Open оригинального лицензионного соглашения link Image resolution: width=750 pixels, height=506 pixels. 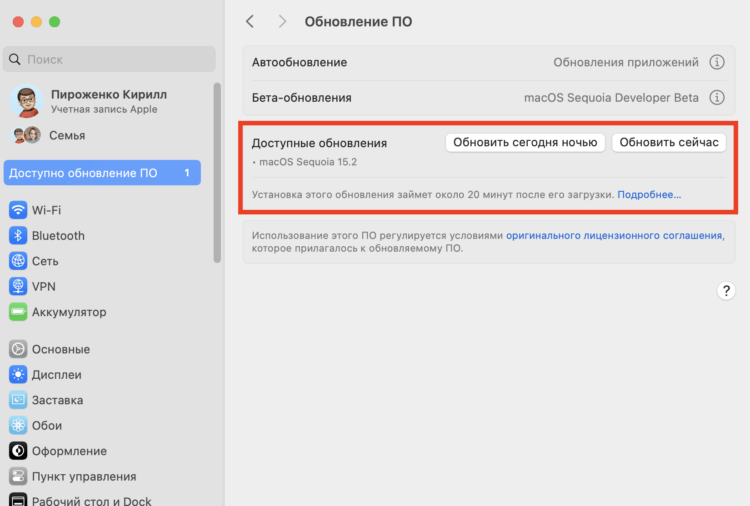click(x=614, y=235)
